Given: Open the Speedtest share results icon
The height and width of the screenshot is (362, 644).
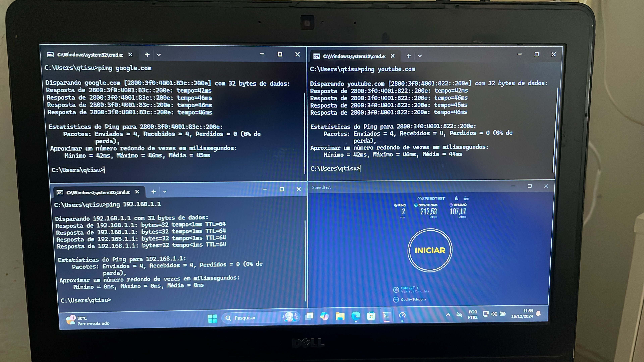Looking at the screenshot, I should pyautogui.click(x=457, y=198).
